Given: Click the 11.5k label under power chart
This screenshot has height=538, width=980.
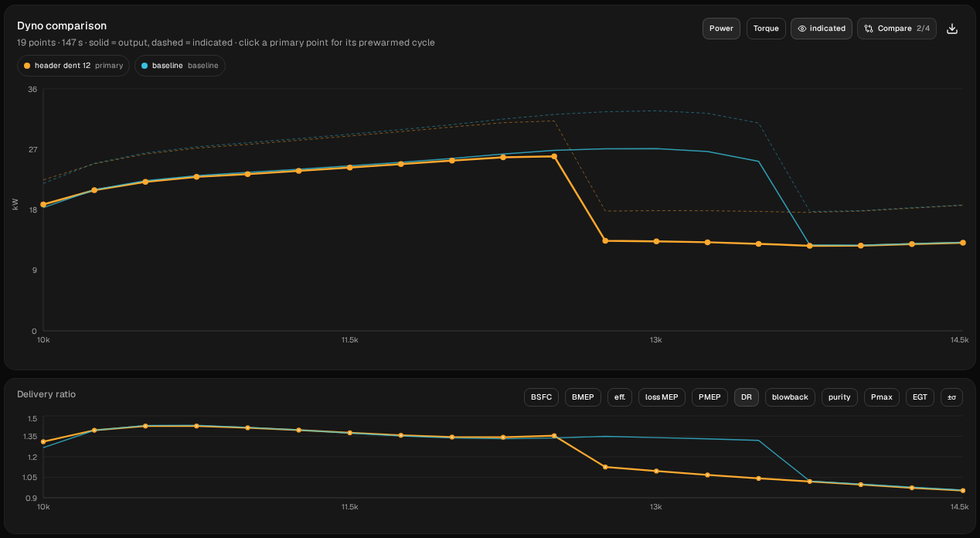Looking at the screenshot, I should 349,340.
